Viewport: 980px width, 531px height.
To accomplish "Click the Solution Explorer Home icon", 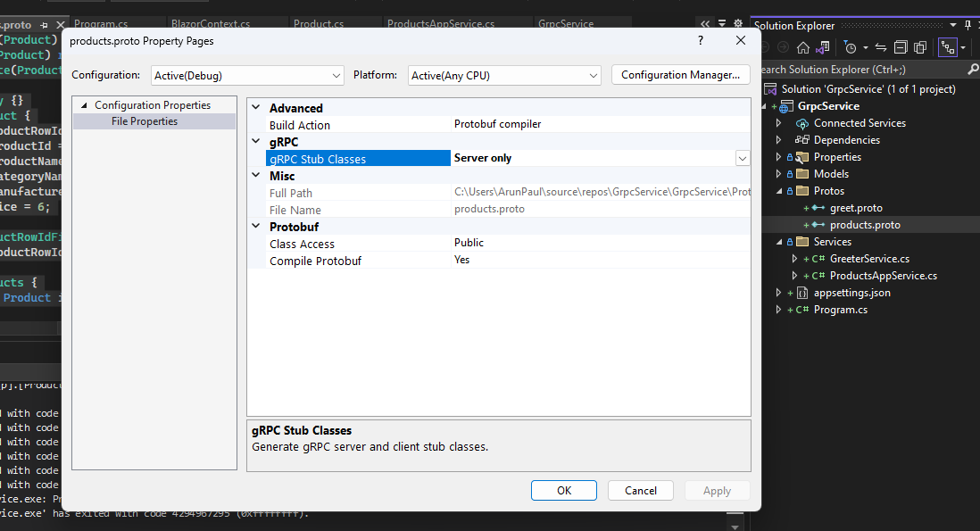I will [803, 47].
